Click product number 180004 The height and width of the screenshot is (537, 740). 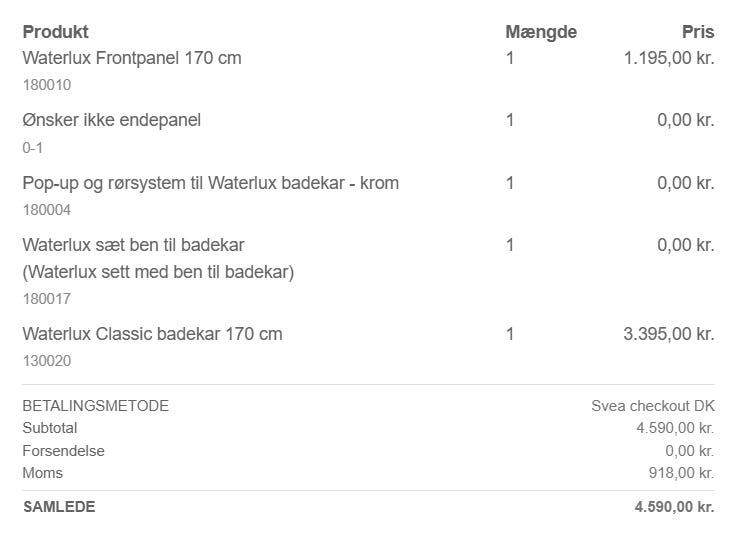tap(47, 210)
